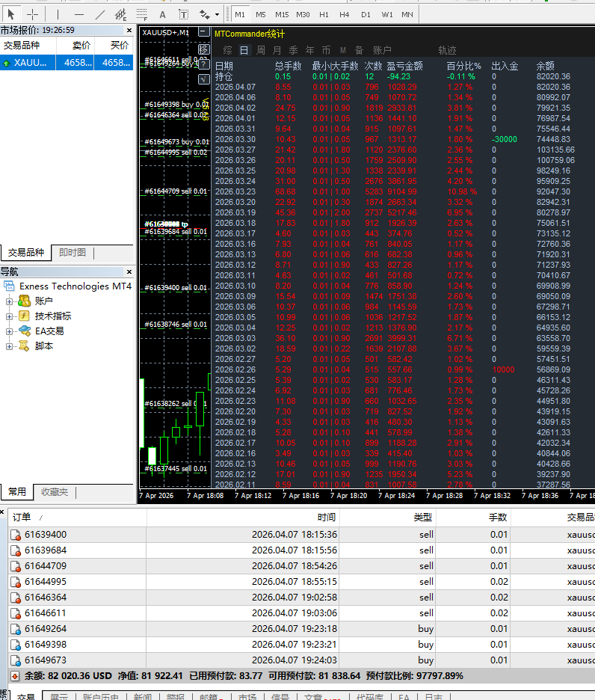Sort orders by 订单 column header
The height and width of the screenshot is (700, 595).
point(77,517)
